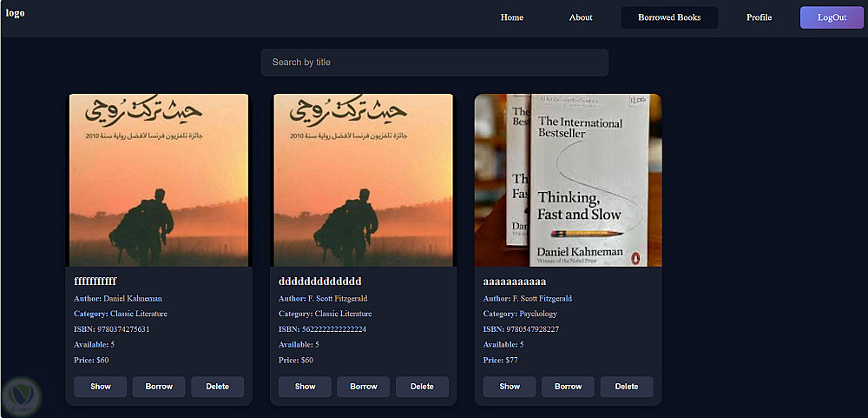Click the author Daniel Kahneman text line

pos(118,298)
